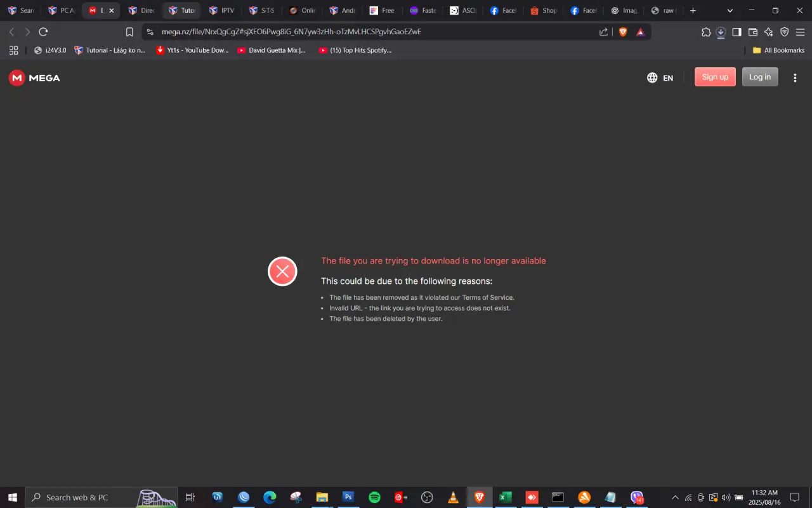Open VLC media player from taskbar
812x508 pixels.
coord(453,497)
